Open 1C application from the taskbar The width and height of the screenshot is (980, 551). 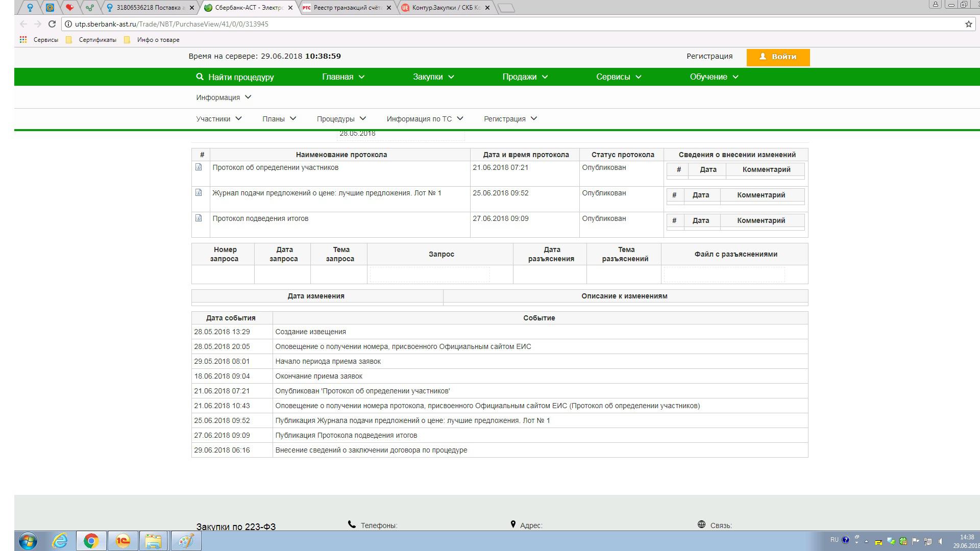[123, 541]
